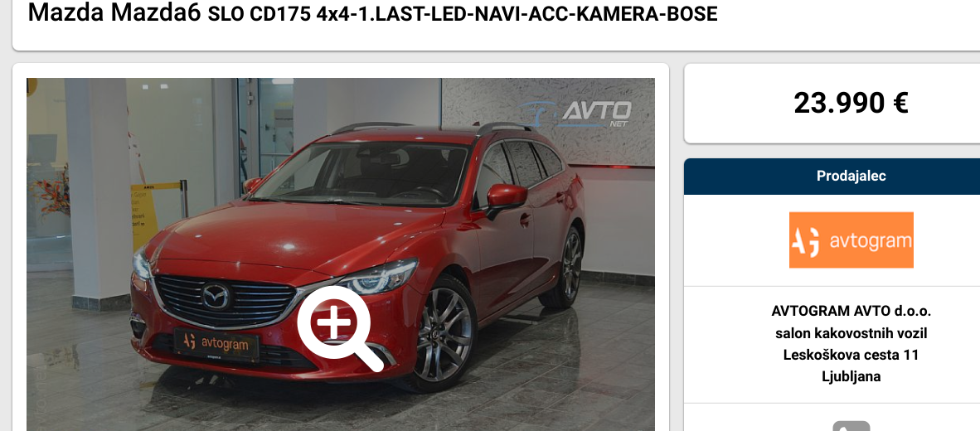Select the Prodajalec panel header
The height and width of the screenshot is (431, 980).
point(832,177)
